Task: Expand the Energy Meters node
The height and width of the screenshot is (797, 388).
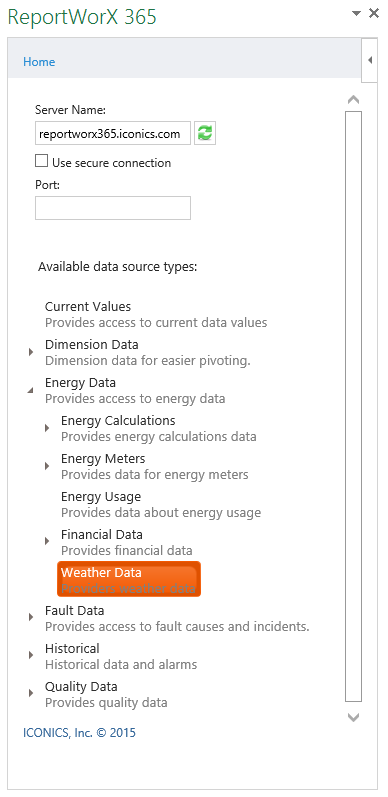Action: pyautogui.click(x=47, y=466)
